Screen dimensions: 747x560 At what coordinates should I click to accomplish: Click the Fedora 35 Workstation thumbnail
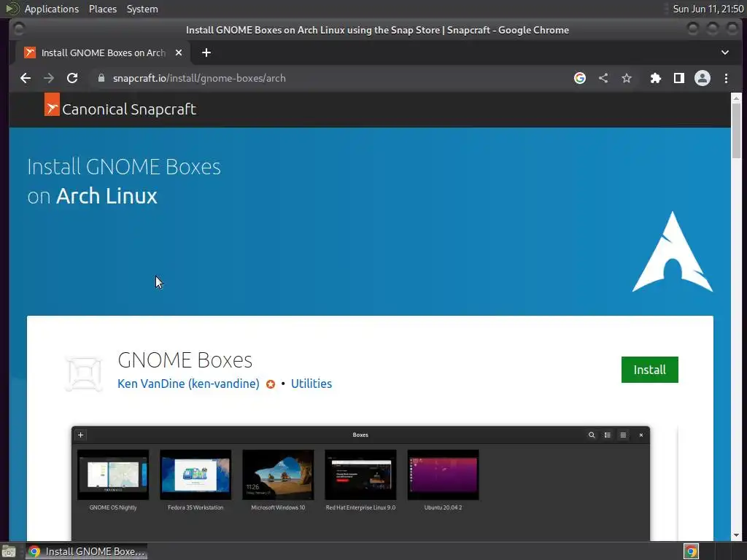(196, 475)
